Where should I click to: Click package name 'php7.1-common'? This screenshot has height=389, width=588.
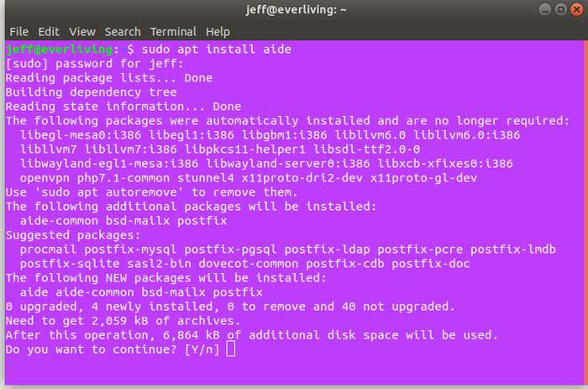coord(123,178)
